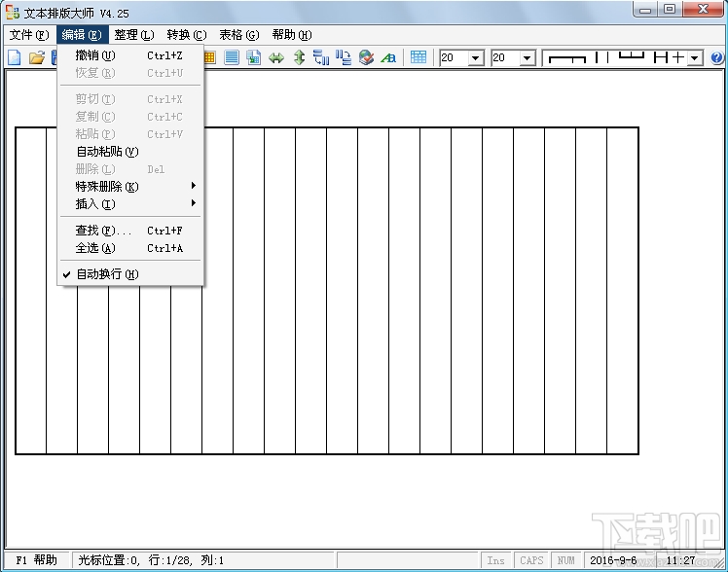Click the green AB text icon
This screenshot has width=728, height=572.
coord(388,58)
